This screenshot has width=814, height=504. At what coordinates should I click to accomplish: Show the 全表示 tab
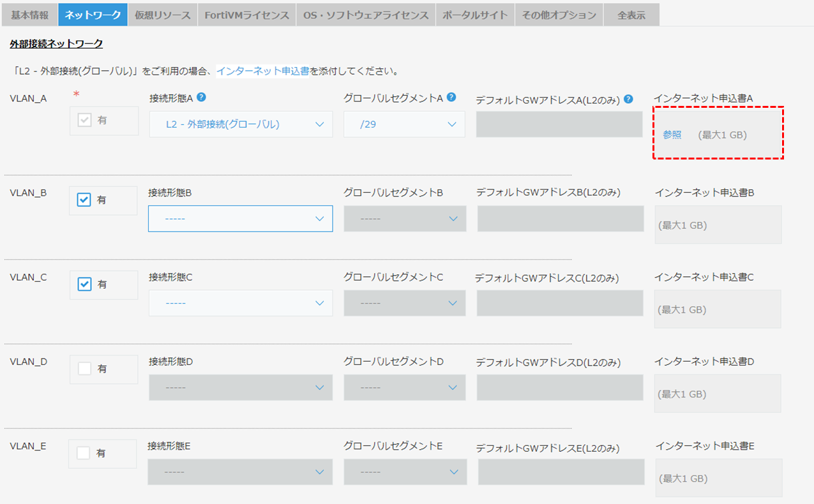(631, 15)
